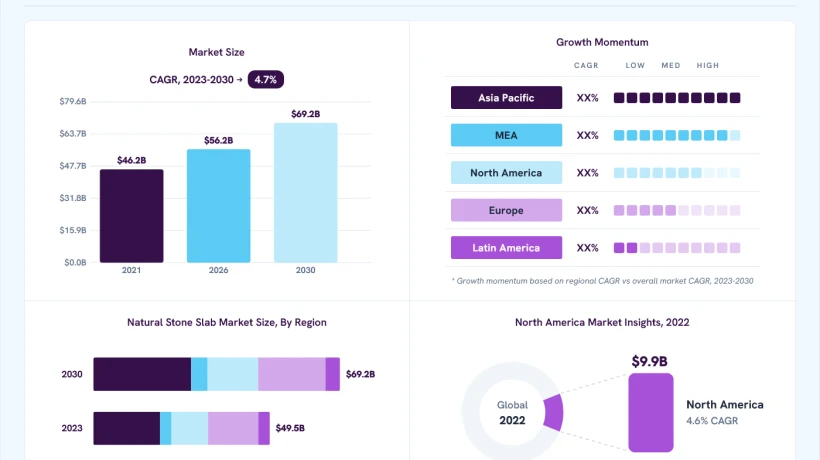This screenshot has width=820, height=460.
Task: Click the Latin America momentum indicator squares
Action: [x=677, y=248]
